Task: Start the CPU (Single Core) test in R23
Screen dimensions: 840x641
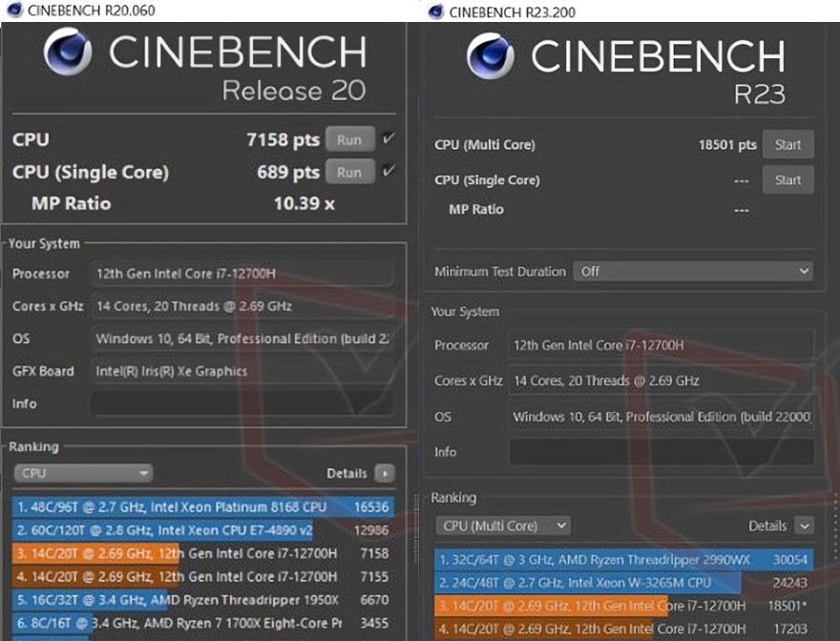Action: (x=788, y=180)
